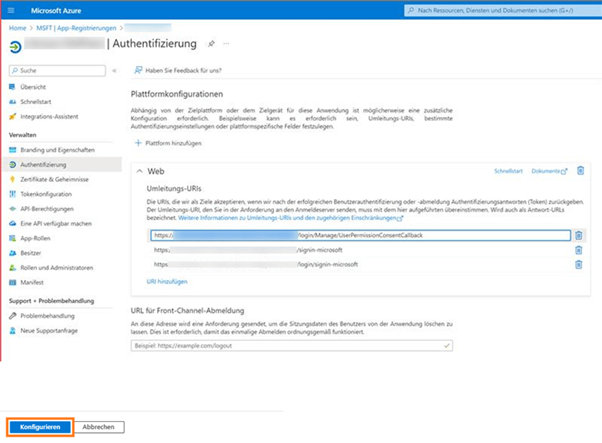Focus the global resource search box

pos(503,10)
